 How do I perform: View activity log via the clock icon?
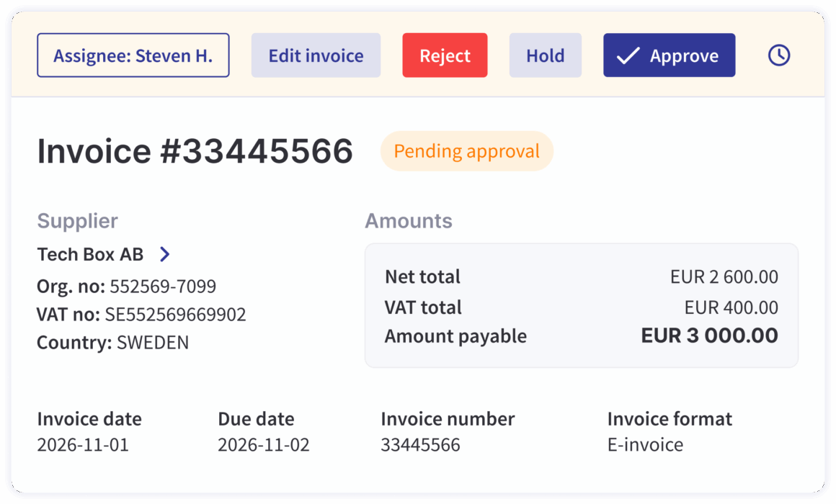(778, 54)
